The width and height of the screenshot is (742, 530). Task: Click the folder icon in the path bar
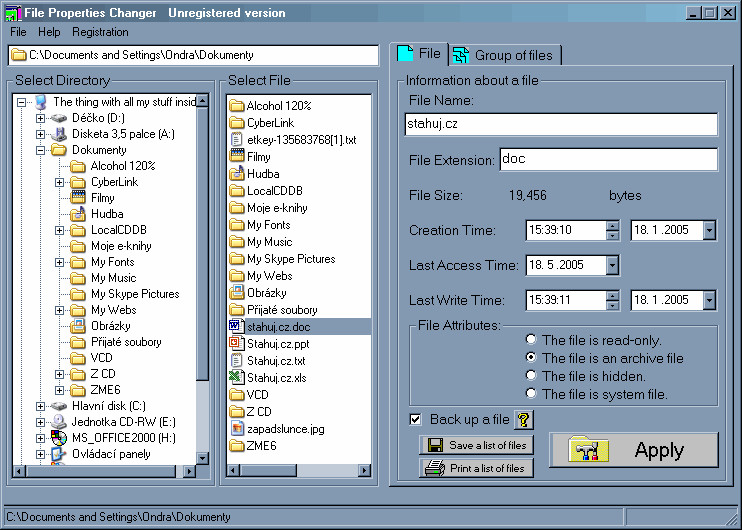tap(18, 55)
